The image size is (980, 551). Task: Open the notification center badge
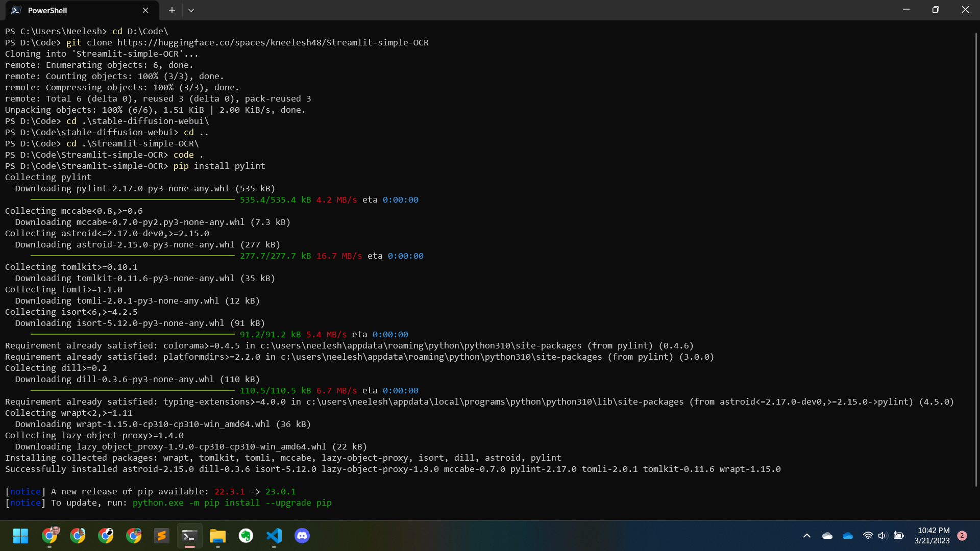pyautogui.click(x=962, y=536)
